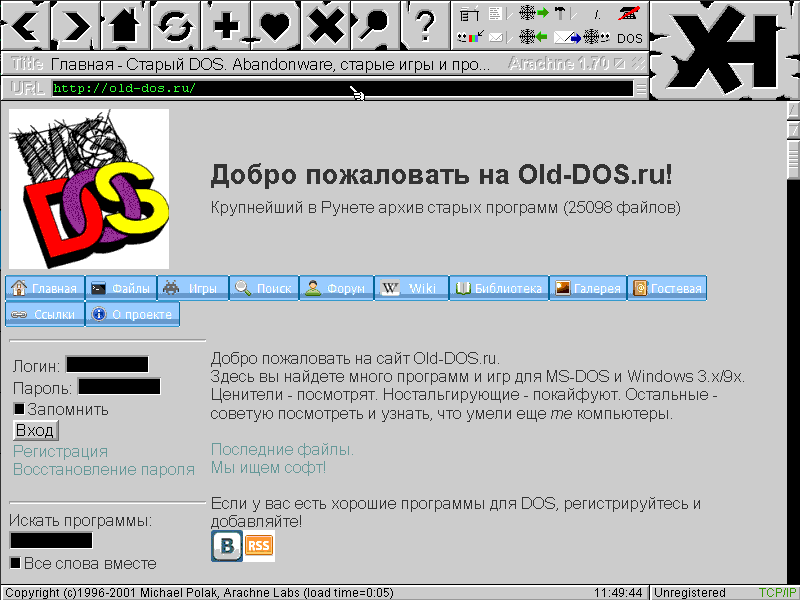
Task: Open the 'Библиотека' navigation tab
Action: tap(499, 288)
